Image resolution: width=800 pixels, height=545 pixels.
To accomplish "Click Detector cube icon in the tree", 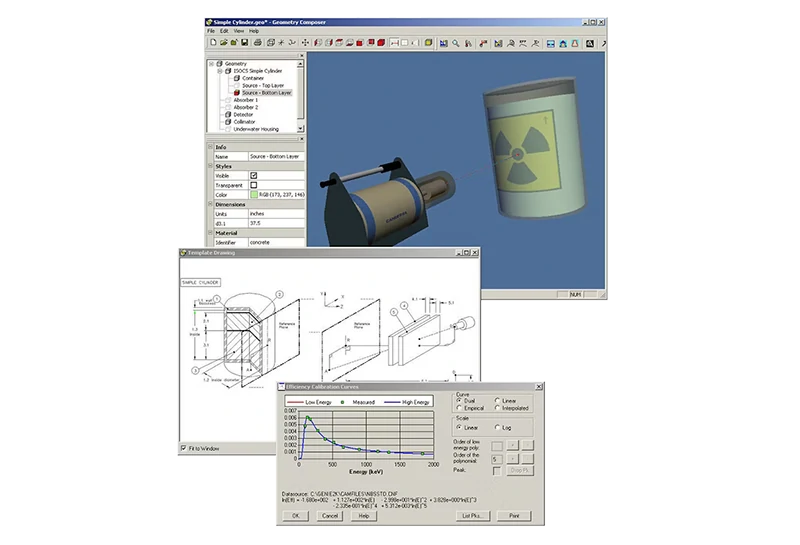I will point(228,115).
